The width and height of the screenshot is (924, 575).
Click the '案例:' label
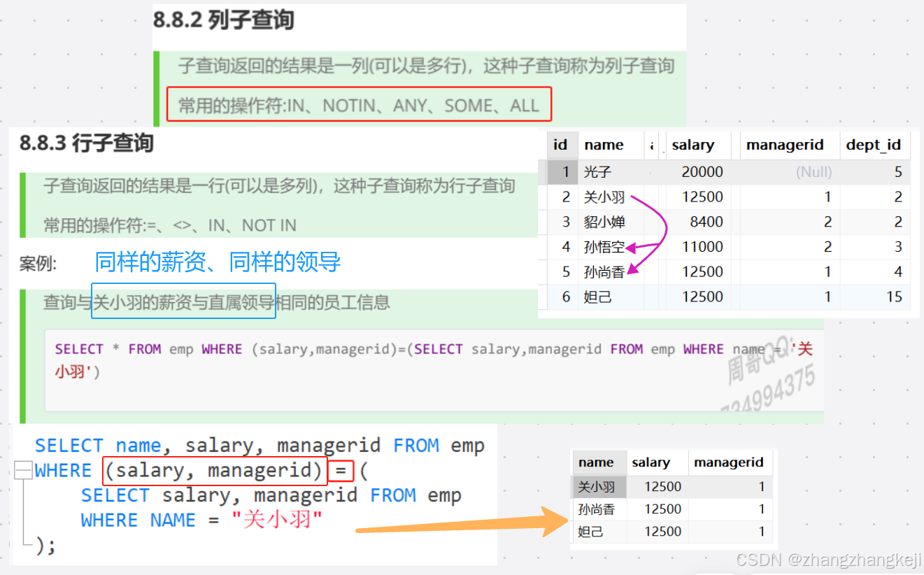(38, 264)
